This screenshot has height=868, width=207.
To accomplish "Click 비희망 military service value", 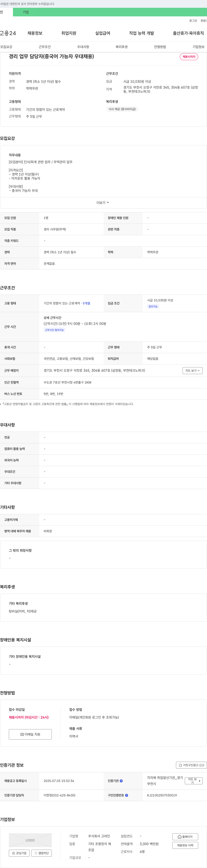I will click(x=48, y=531).
